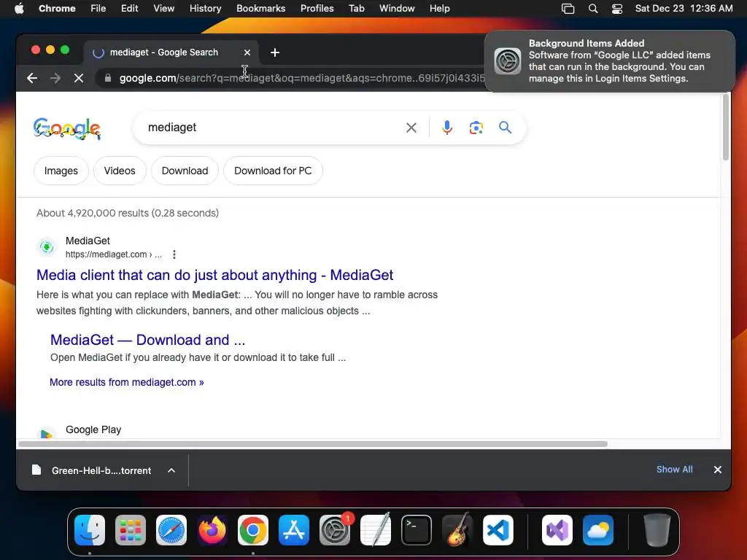Click the MediaGet site favicon
The height and width of the screenshot is (560, 747).
coord(47,247)
